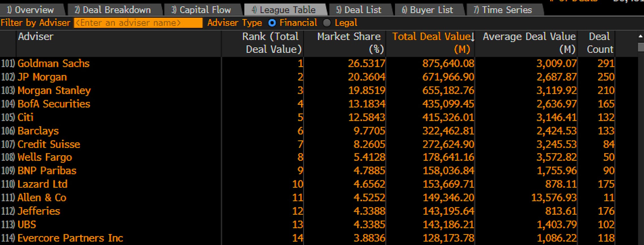This screenshot has width=644, height=245.
Task: Sort by the Adviser column header
Action: click(x=119, y=43)
